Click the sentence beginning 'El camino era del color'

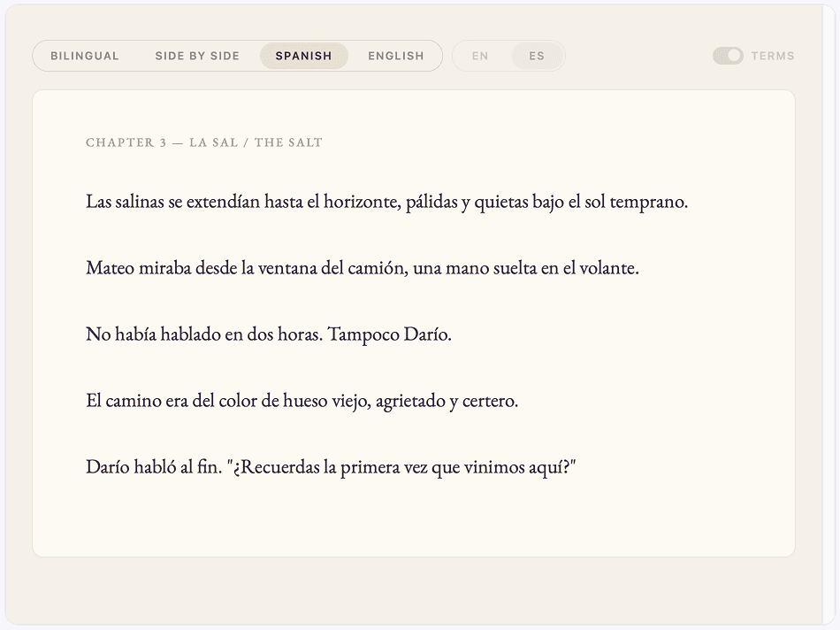(302, 401)
